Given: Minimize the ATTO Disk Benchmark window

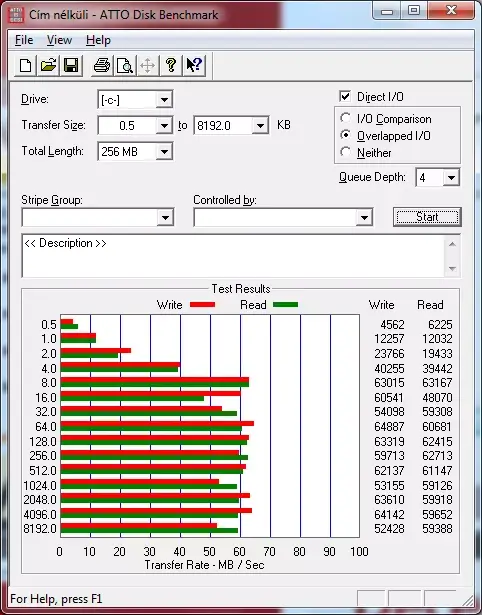Looking at the screenshot, I should (x=387, y=11).
